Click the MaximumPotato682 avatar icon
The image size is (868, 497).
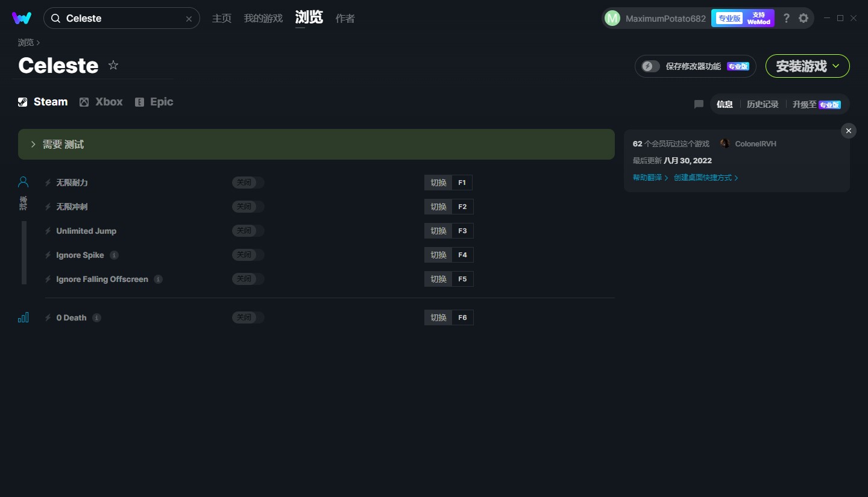(612, 18)
